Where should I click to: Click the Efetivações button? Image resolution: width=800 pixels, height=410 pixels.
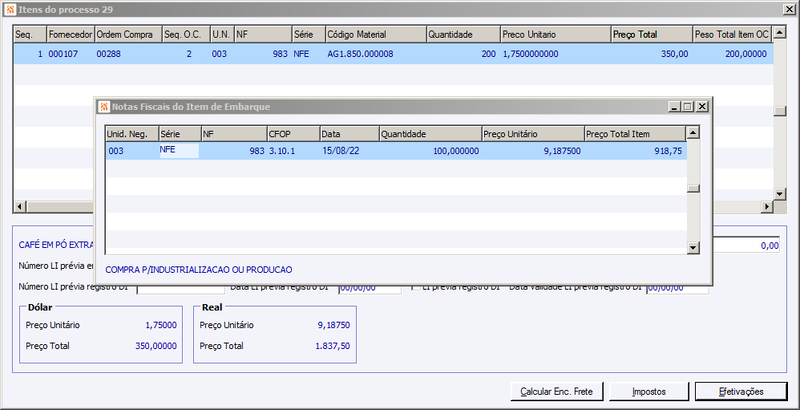[741, 392]
